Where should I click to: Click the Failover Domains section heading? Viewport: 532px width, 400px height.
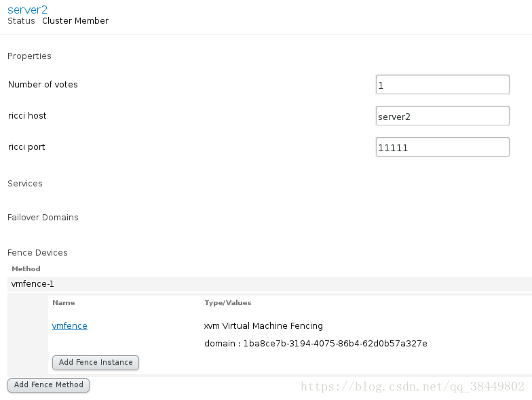click(x=43, y=217)
